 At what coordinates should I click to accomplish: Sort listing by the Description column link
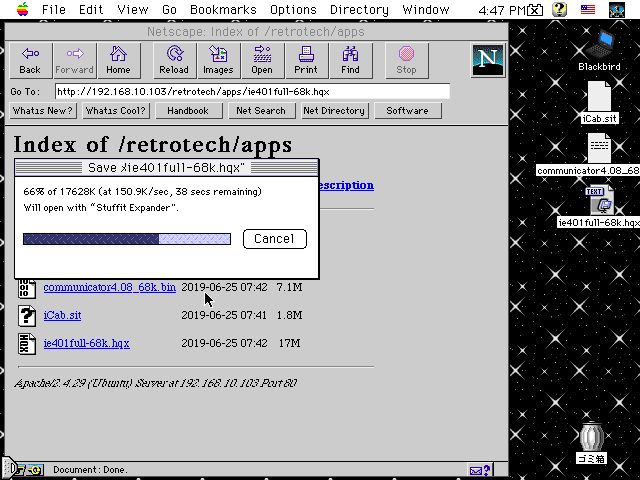(347, 185)
